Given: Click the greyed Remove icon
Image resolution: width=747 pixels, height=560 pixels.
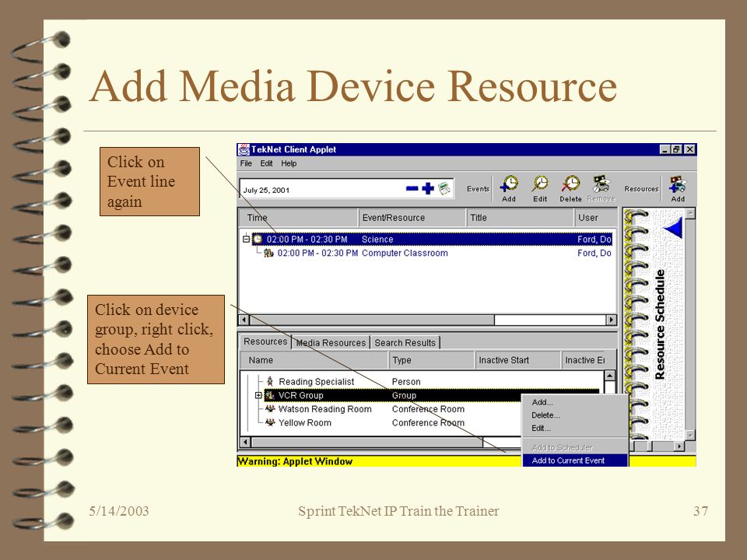Looking at the screenshot, I should click(601, 184).
